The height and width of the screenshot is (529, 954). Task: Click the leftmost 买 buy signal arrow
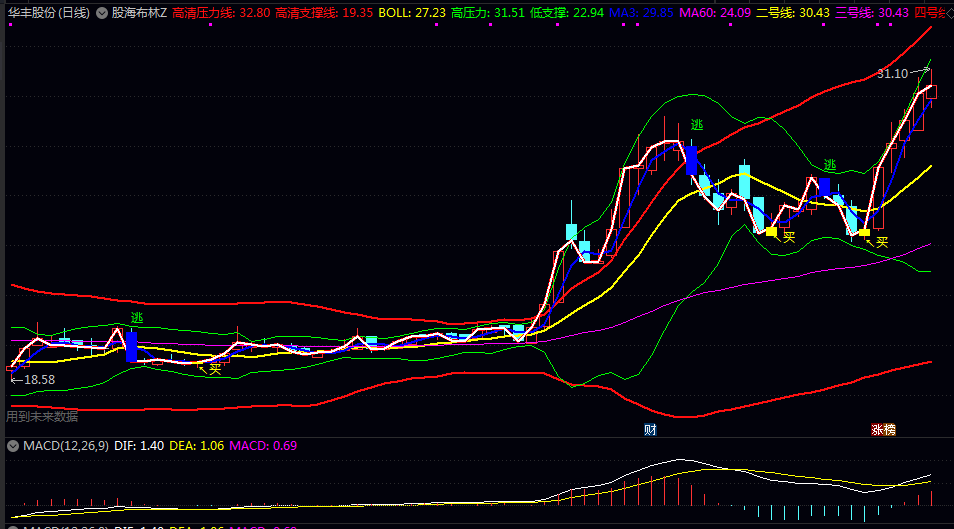pos(213,368)
